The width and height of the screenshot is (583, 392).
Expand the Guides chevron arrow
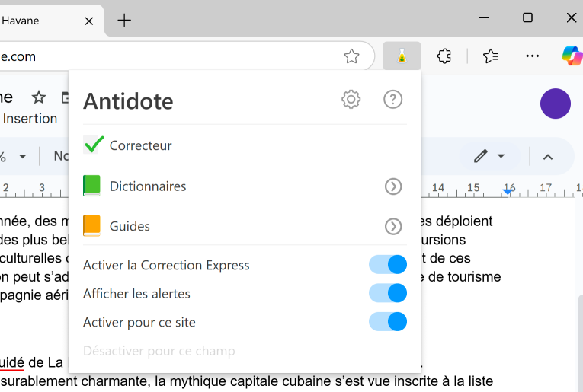392,226
